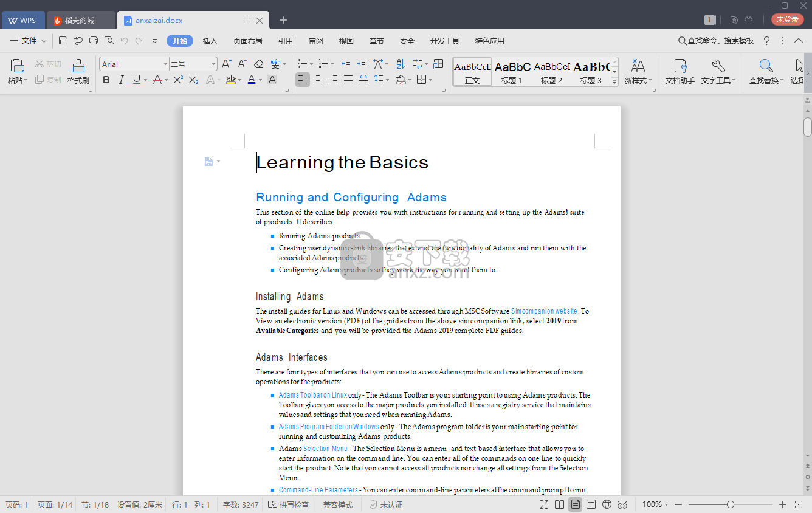Justify the paragraph text
Image resolution: width=812 pixels, height=513 pixels.
tap(348, 80)
